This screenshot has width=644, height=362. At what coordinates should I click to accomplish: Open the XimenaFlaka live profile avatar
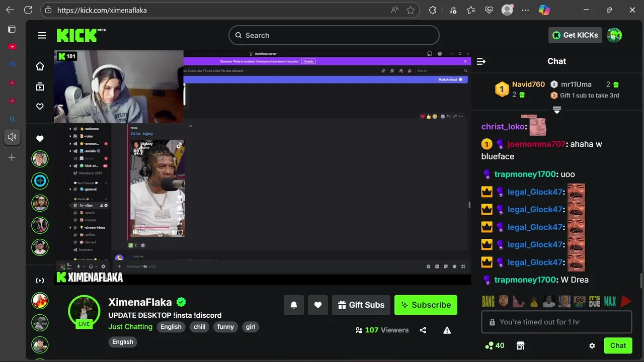84,311
